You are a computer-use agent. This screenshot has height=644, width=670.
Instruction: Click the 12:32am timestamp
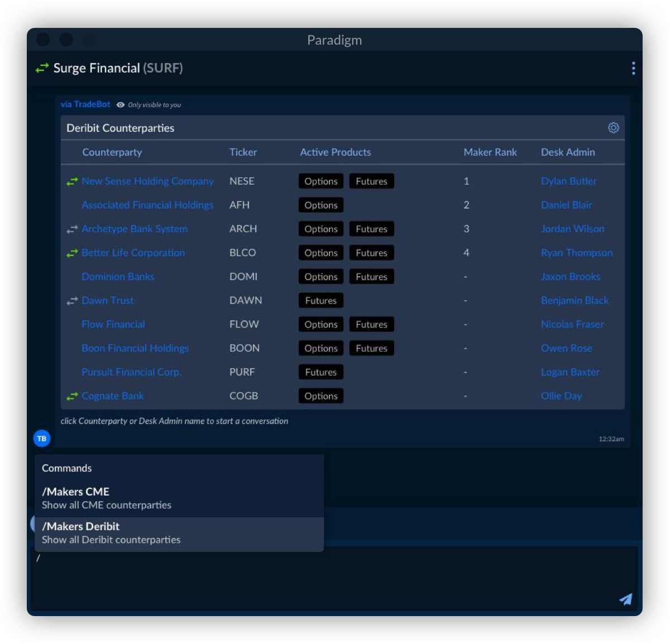(x=612, y=439)
